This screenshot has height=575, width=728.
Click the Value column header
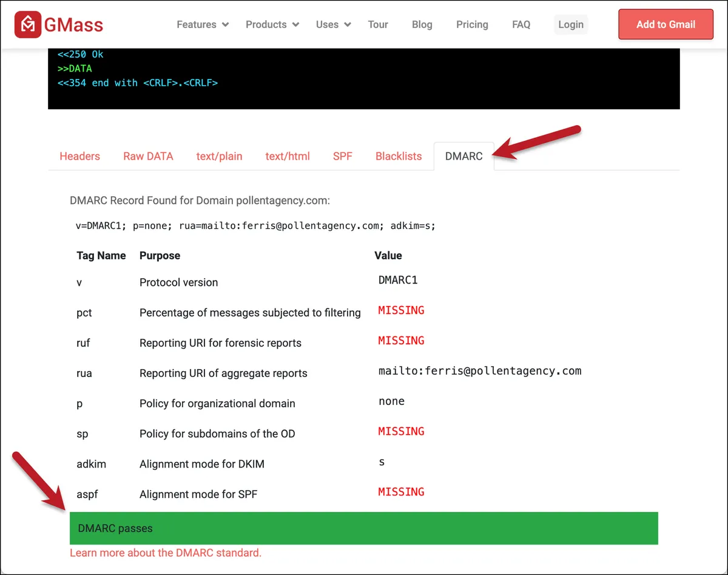pyautogui.click(x=388, y=256)
